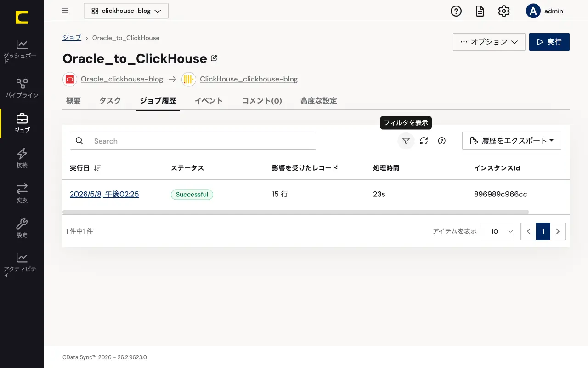The image size is (588, 368).
Task: Open the help question mark icon in header
Action: tap(456, 11)
